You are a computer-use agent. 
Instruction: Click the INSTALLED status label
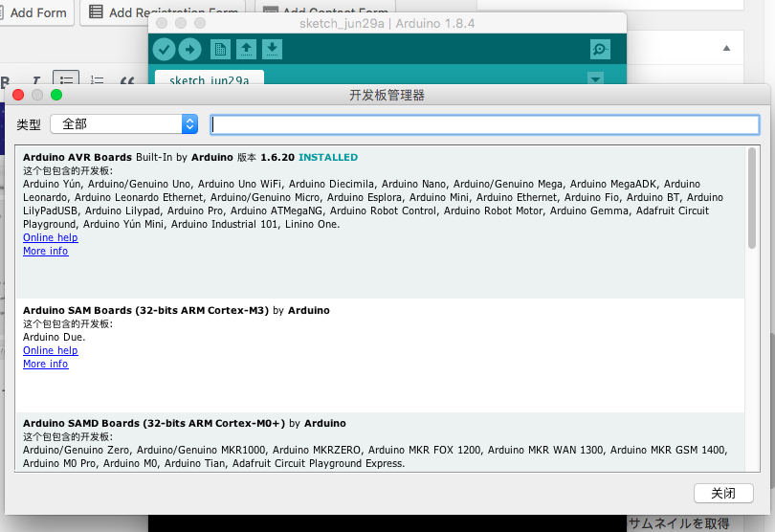pyautogui.click(x=328, y=157)
